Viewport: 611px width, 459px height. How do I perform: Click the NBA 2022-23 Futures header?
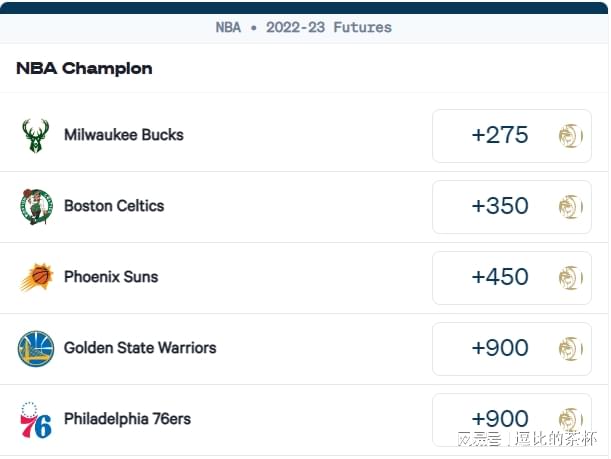(x=304, y=27)
